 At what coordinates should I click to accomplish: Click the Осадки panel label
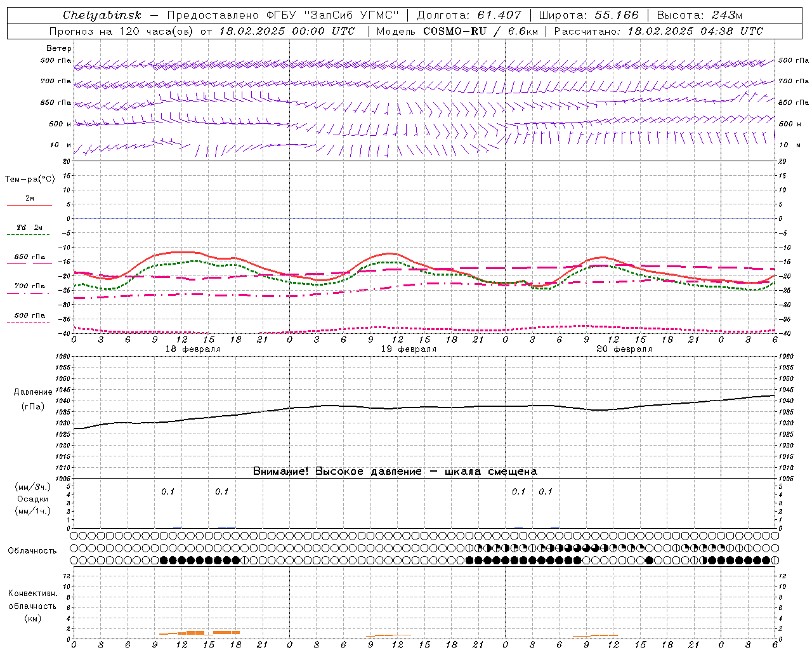click(33, 499)
